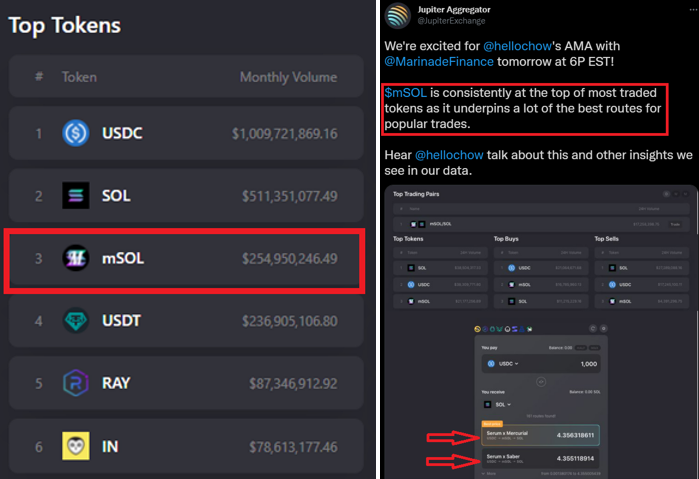Click the USDC token name in row 1
Image resolution: width=699 pixels, height=479 pixels.
(122, 133)
